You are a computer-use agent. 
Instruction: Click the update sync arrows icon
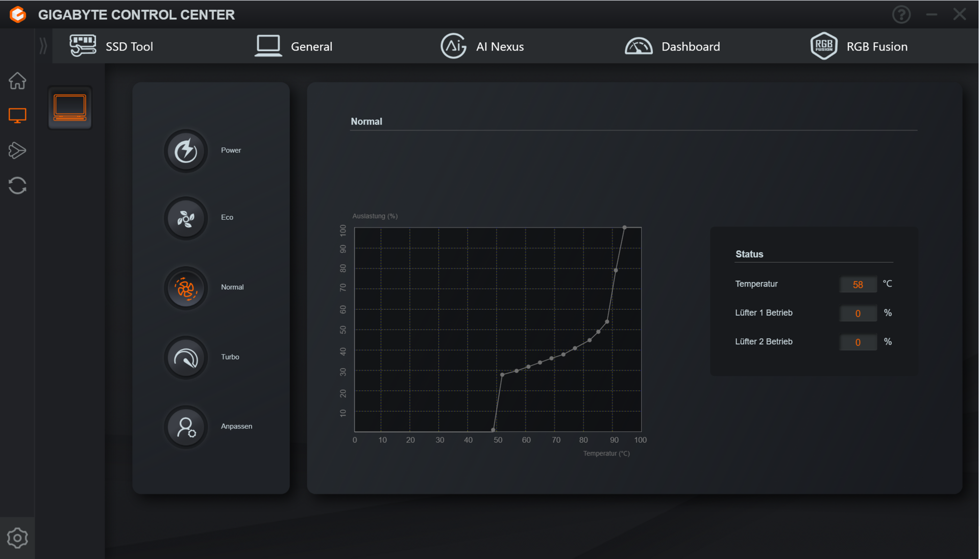click(17, 186)
